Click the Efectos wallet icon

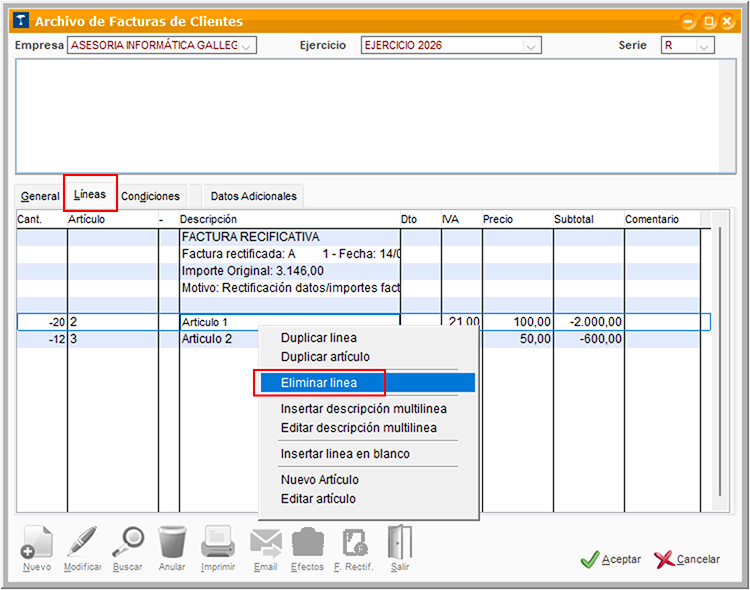pyautogui.click(x=308, y=543)
